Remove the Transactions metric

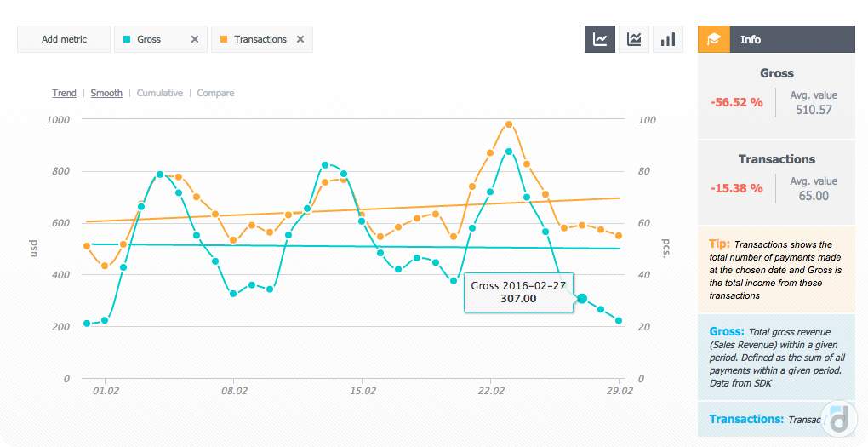(x=300, y=39)
